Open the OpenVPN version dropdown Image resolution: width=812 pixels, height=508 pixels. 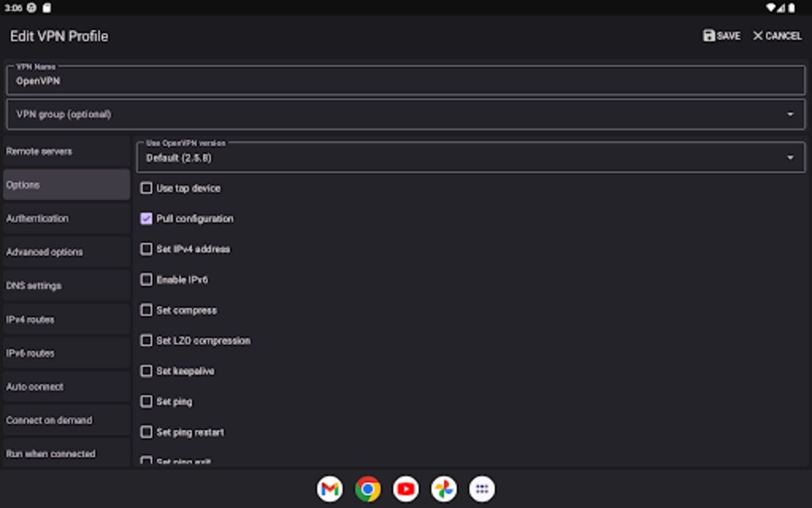[471, 157]
